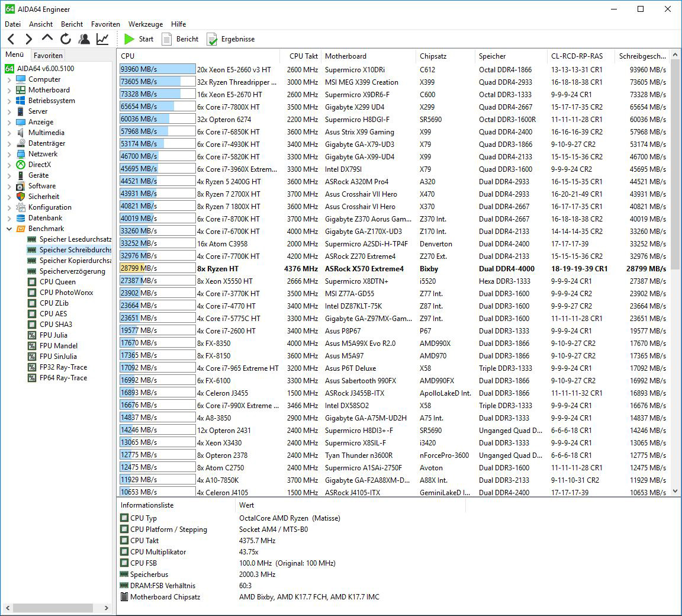
Task: Start the benchmark with the Start button
Action: pyautogui.click(x=139, y=39)
